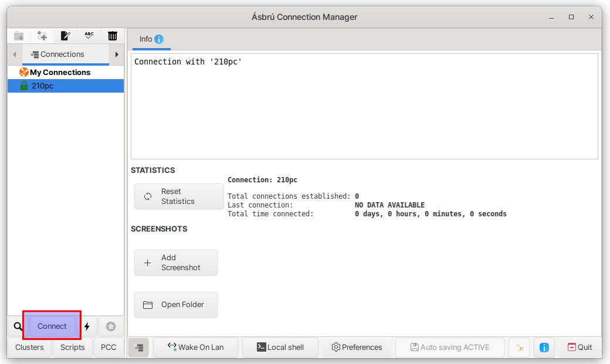Click inside the connection description text area
Image resolution: width=610 pixels, height=364 pixels.
tap(364, 106)
